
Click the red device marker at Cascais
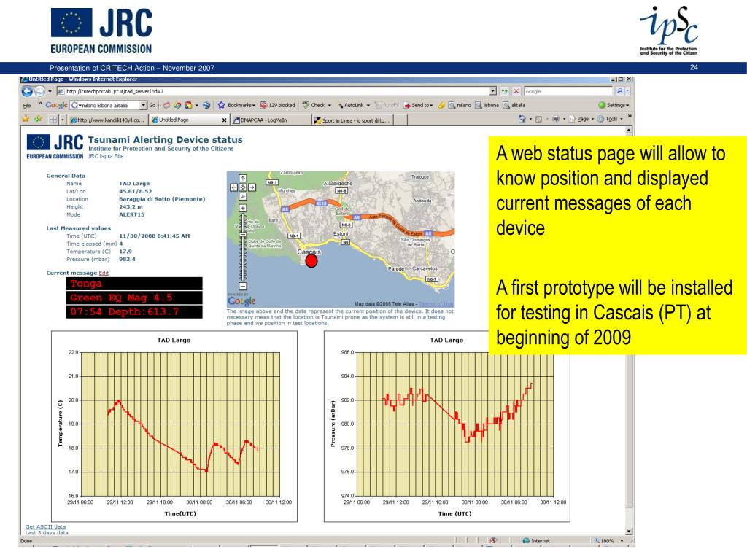(x=311, y=261)
